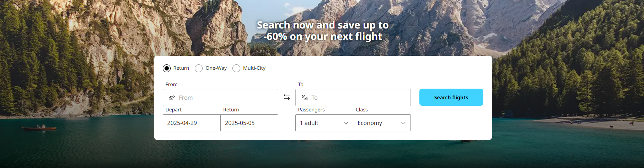Select the Return trip radio button
Viewport: 644px width, 168px height.
pyautogui.click(x=167, y=68)
